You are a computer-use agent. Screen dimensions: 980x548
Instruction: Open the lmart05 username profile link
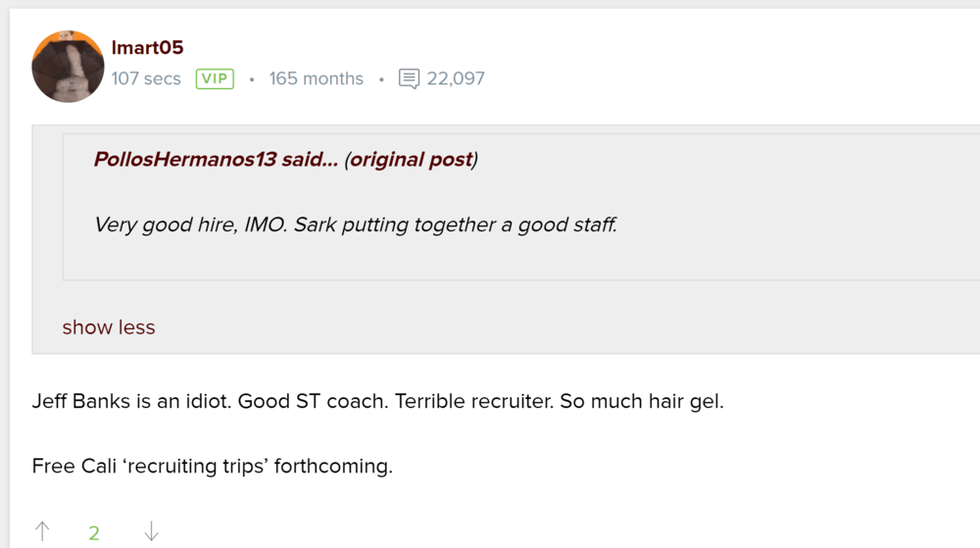tap(147, 47)
